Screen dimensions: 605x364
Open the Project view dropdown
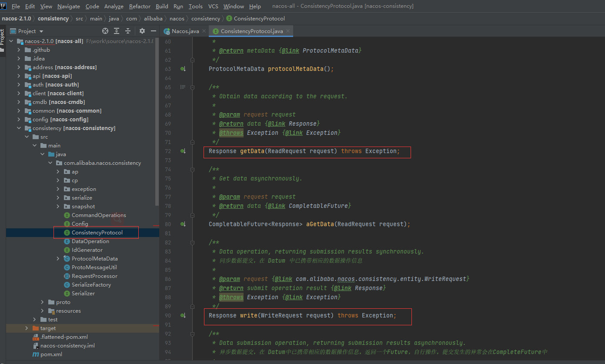pyautogui.click(x=41, y=31)
